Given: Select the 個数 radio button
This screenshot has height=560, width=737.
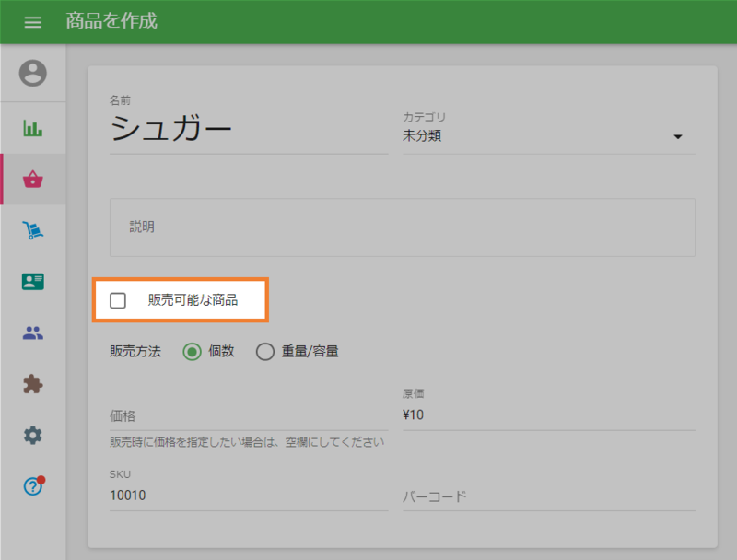Looking at the screenshot, I should click(193, 351).
